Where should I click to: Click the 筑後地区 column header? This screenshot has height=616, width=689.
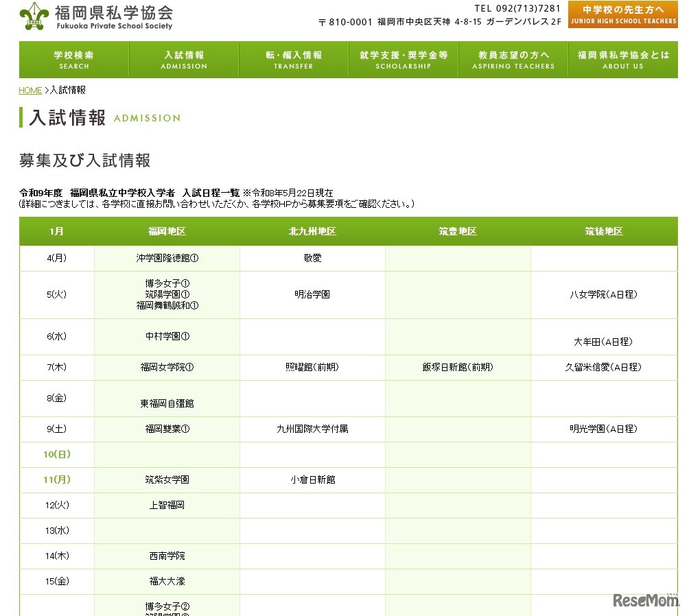pyautogui.click(x=604, y=231)
